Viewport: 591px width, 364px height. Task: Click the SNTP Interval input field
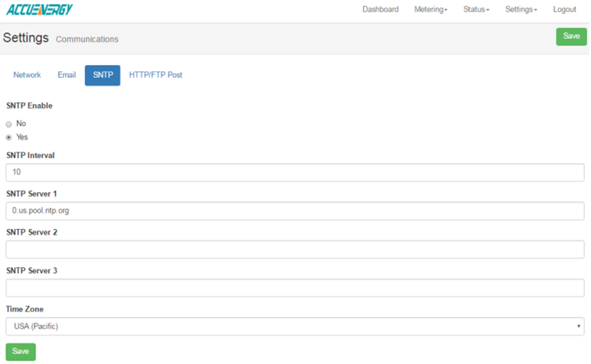pos(295,172)
